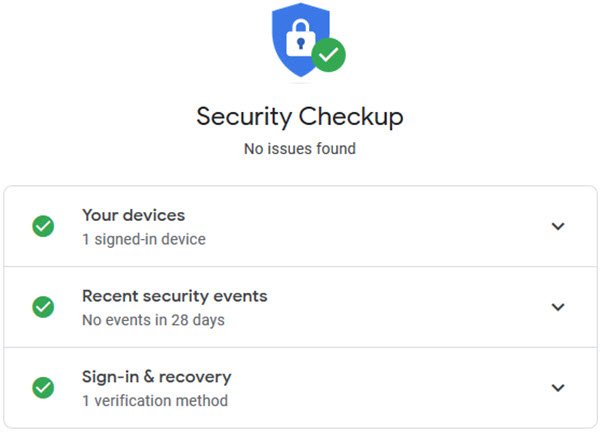Click the "No issues found" status text
The height and width of the screenshot is (433, 600).
pos(300,149)
